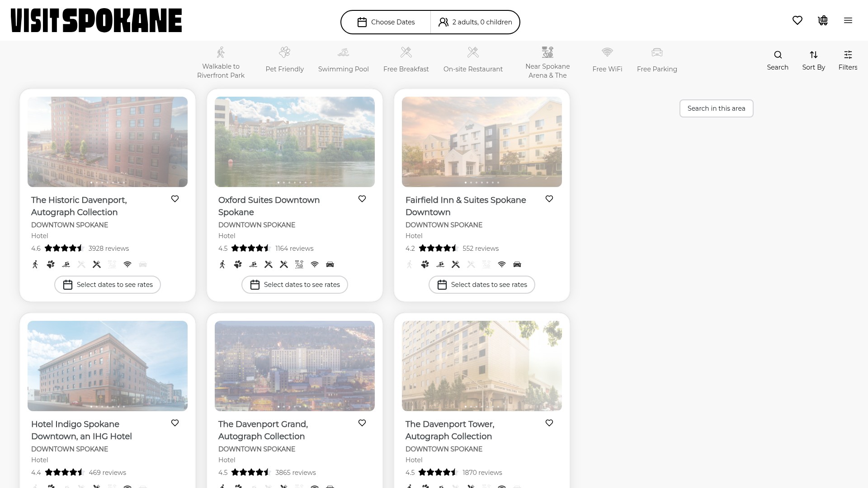Open Fairfield Inn & Suites photo
Image resolution: width=868 pixels, height=488 pixels.
(x=482, y=142)
